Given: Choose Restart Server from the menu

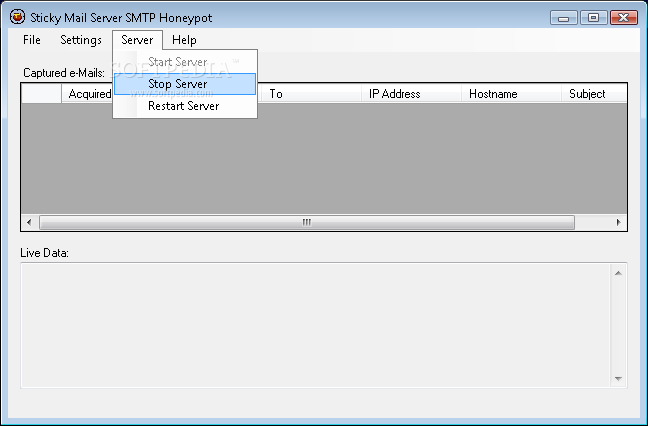Looking at the screenshot, I should click(185, 106).
